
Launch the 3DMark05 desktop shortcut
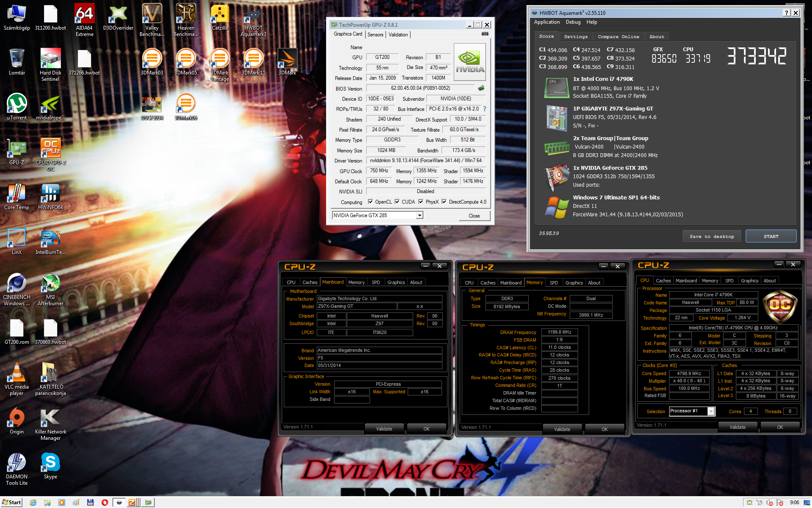(186, 62)
